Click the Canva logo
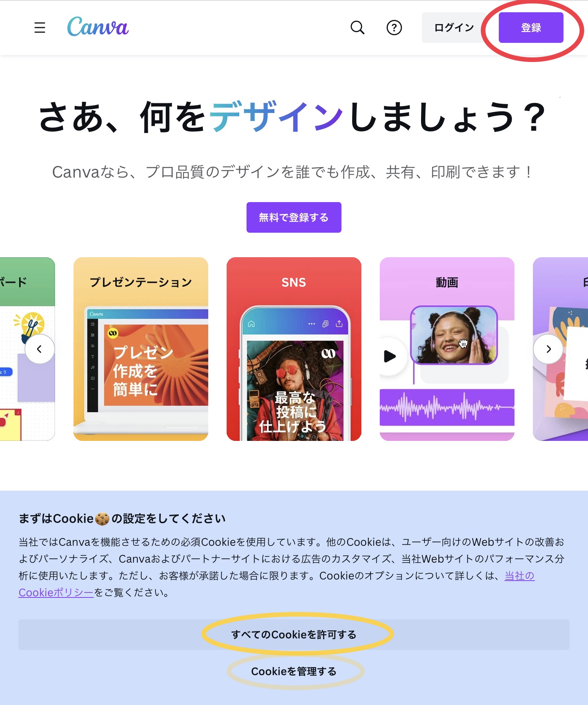The image size is (588, 705). [98, 27]
